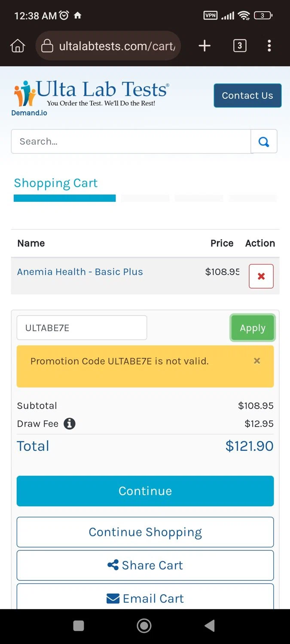Open a new browser tab
This screenshot has width=290, height=644.
coord(205,46)
